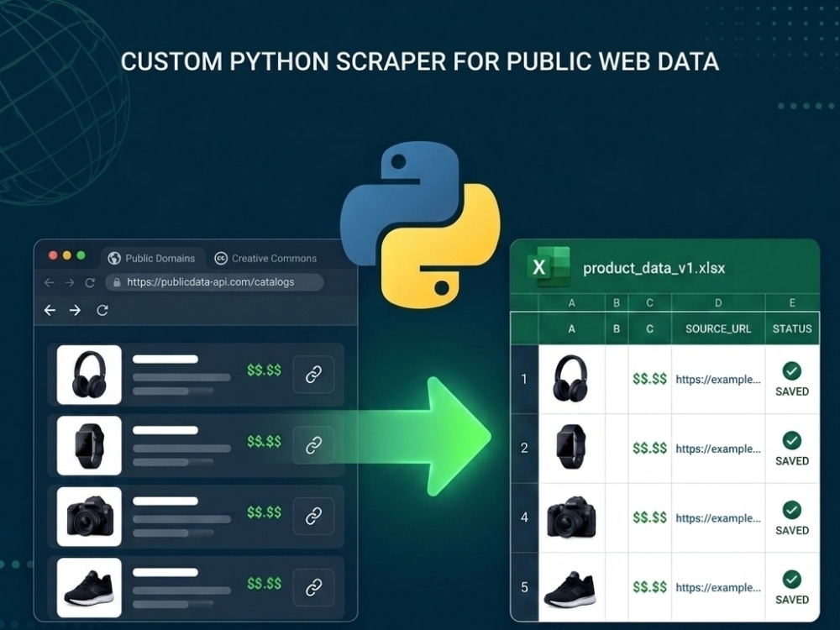Click the red close dot of the browser window

53,255
